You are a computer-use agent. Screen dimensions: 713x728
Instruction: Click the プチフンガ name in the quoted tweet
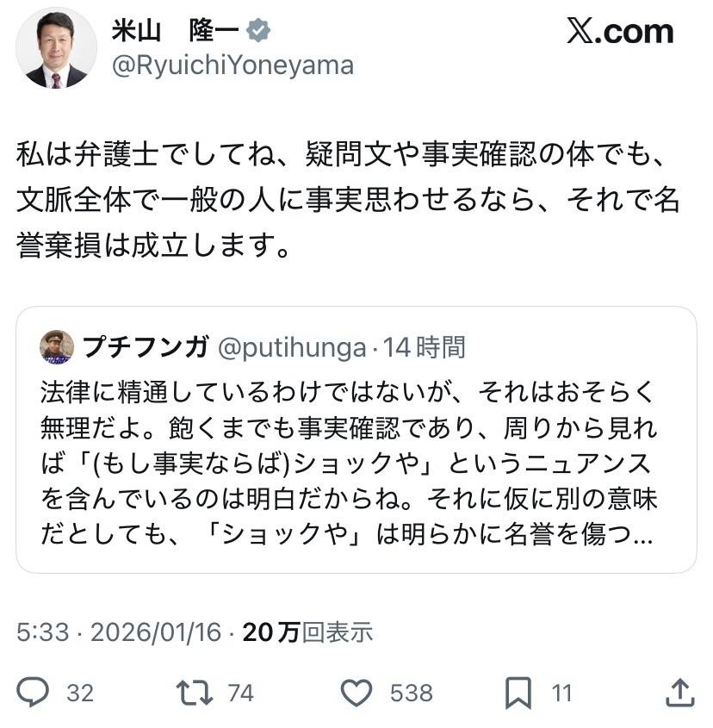(x=146, y=347)
